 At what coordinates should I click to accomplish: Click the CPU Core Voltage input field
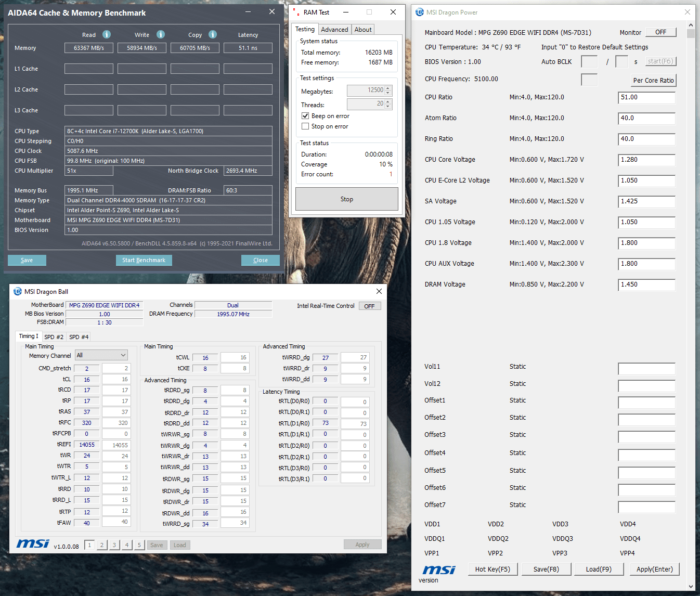646,160
